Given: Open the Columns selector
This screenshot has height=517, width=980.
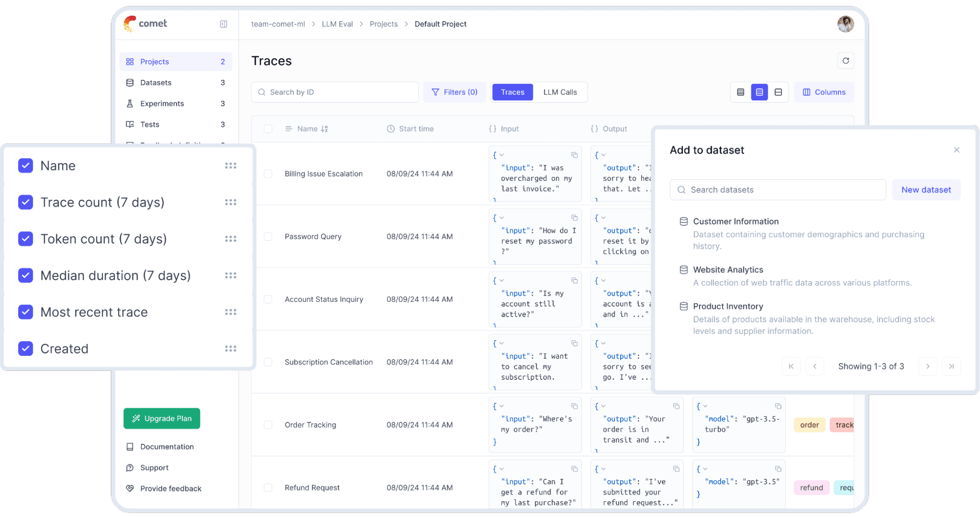Looking at the screenshot, I should click(824, 92).
